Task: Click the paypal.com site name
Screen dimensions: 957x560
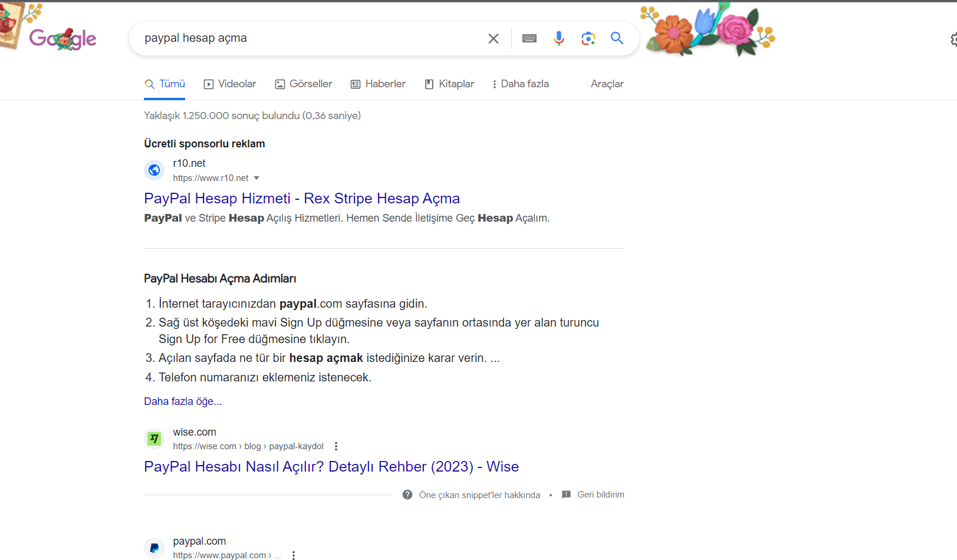Action: pos(199,541)
